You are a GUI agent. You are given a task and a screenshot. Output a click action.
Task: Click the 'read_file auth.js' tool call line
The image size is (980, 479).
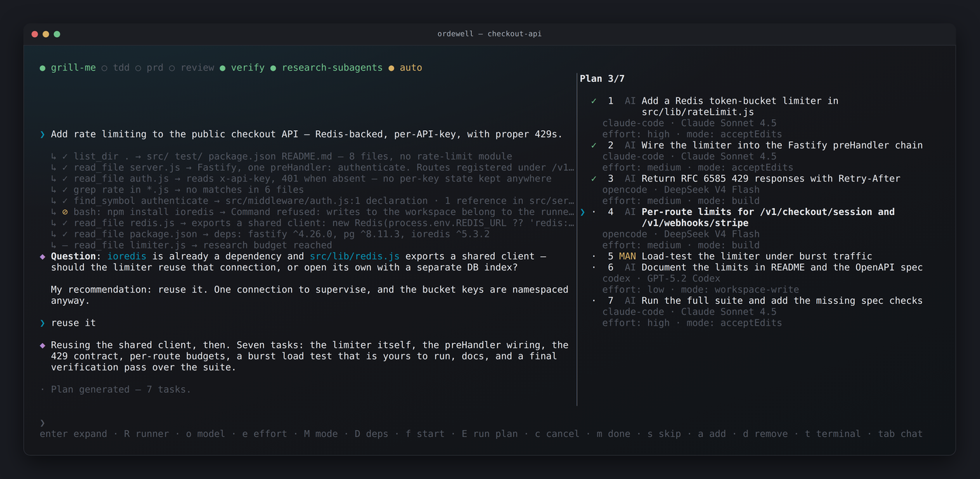tap(301, 179)
